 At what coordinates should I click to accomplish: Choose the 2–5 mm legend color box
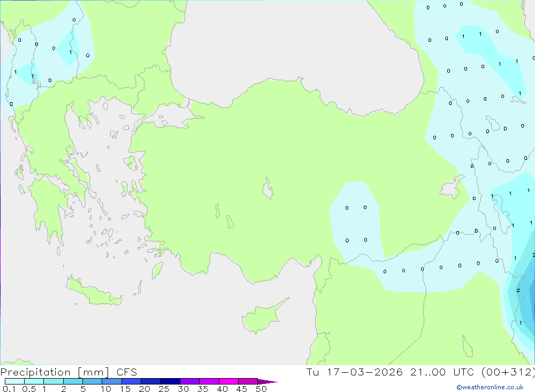[x=73, y=381]
